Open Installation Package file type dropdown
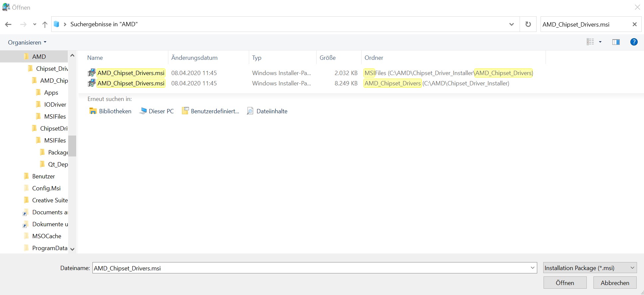 coord(590,268)
